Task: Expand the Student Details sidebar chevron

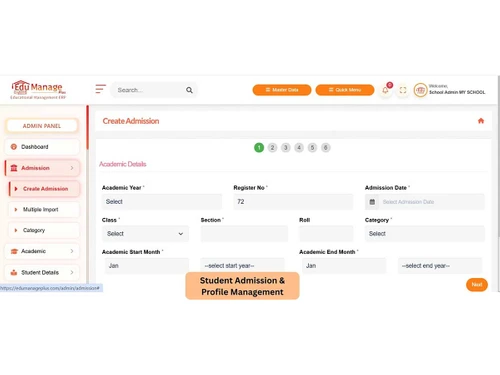Action: tap(72, 272)
